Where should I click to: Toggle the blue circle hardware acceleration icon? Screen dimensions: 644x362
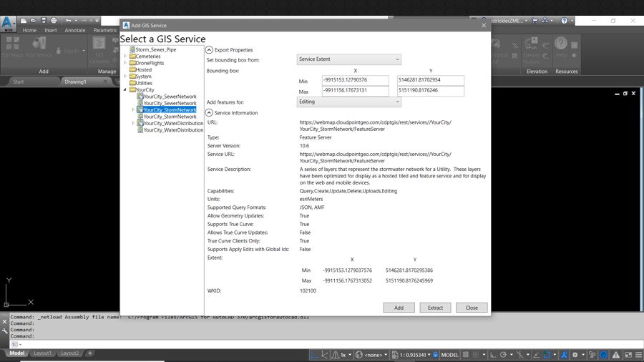[604, 355]
